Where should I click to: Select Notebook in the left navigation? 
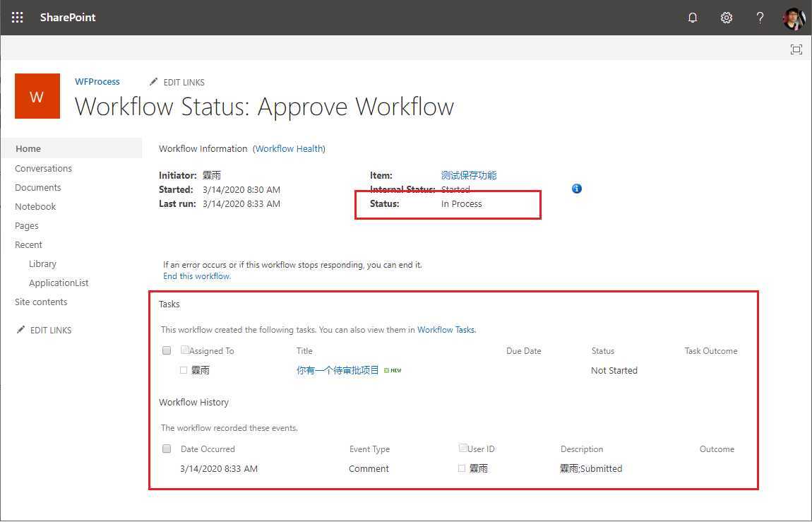pos(35,207)
